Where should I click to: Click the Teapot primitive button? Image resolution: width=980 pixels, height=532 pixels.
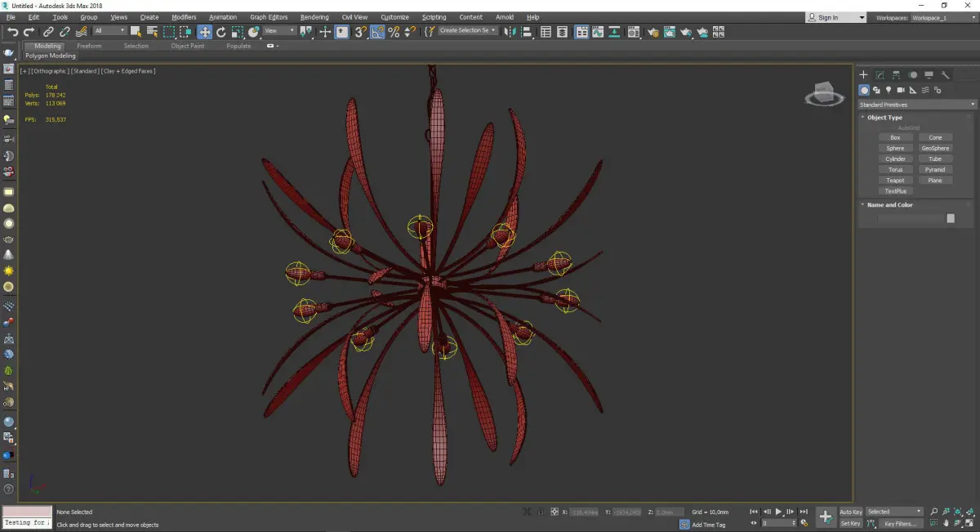pos(895,181)
